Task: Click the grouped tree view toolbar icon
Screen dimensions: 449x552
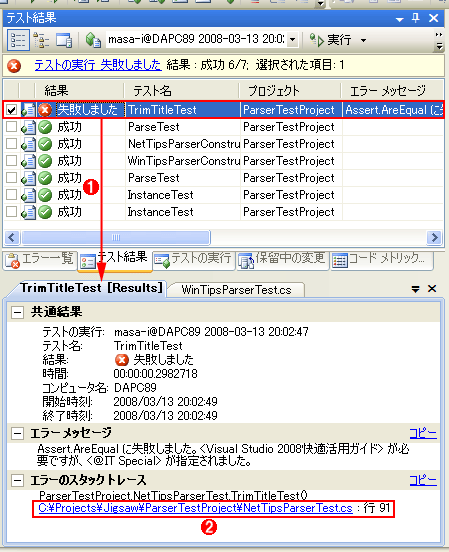Action: [41, 40]
